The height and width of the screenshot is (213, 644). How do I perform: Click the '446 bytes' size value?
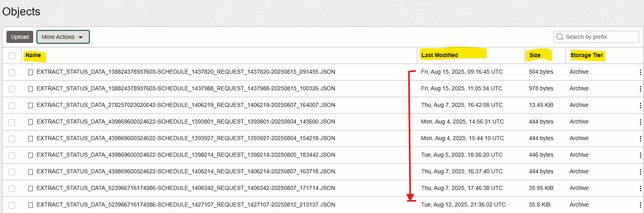tap(541, 155)
